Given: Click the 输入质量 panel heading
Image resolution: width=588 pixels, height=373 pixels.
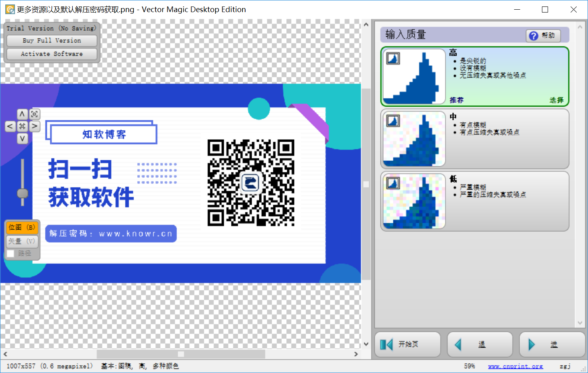Looking at the screenshot, I should 405,35.
